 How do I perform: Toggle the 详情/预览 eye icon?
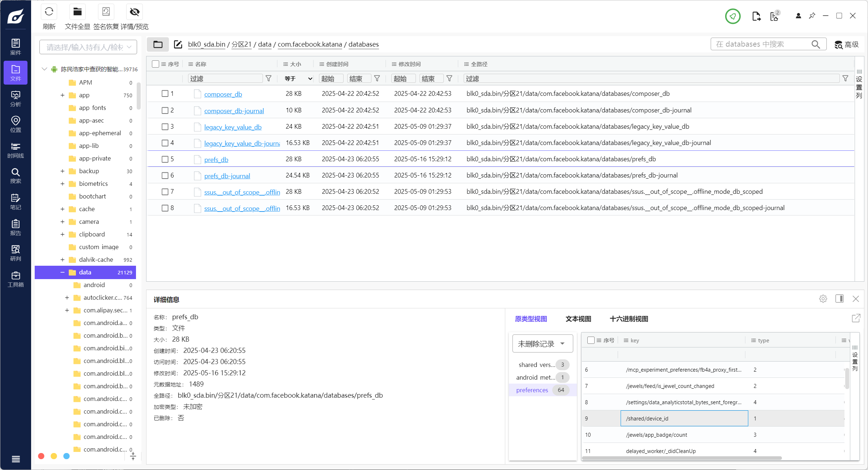tap(135, 12)
